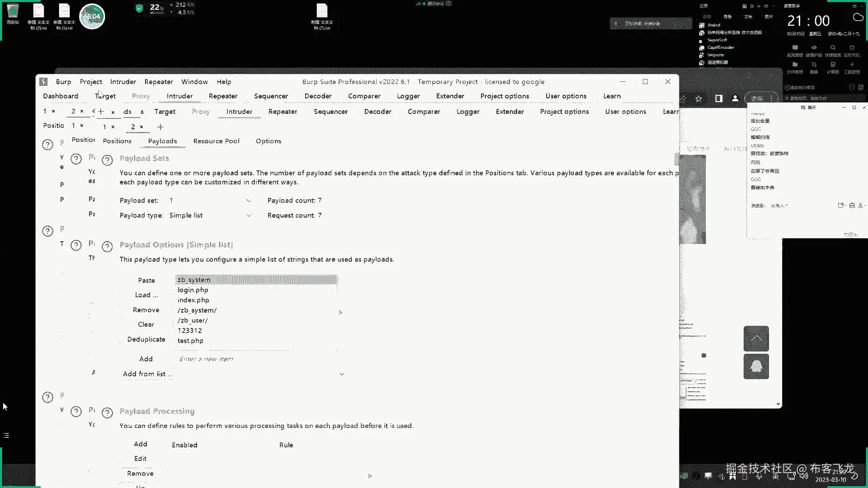Click the Payload Processing help icon

pyautogui.click(x=107, y=413)
